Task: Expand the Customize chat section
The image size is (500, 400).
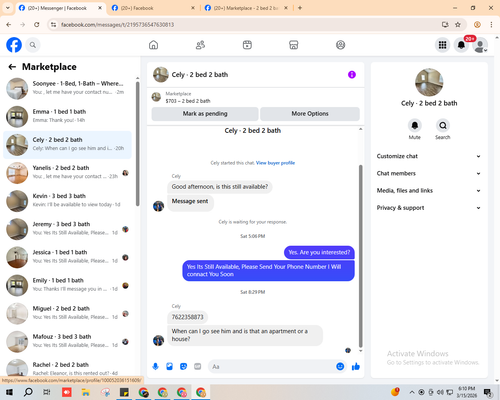Action: pos(429,156)
